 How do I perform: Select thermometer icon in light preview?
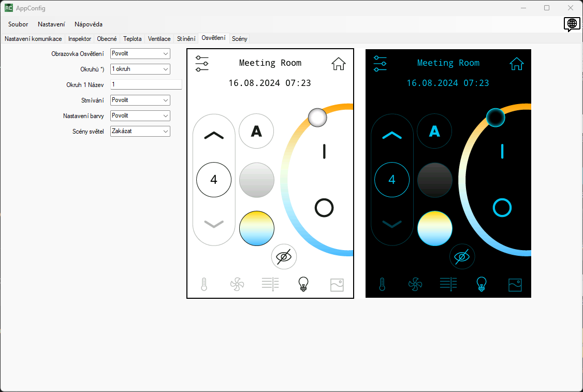204,284
